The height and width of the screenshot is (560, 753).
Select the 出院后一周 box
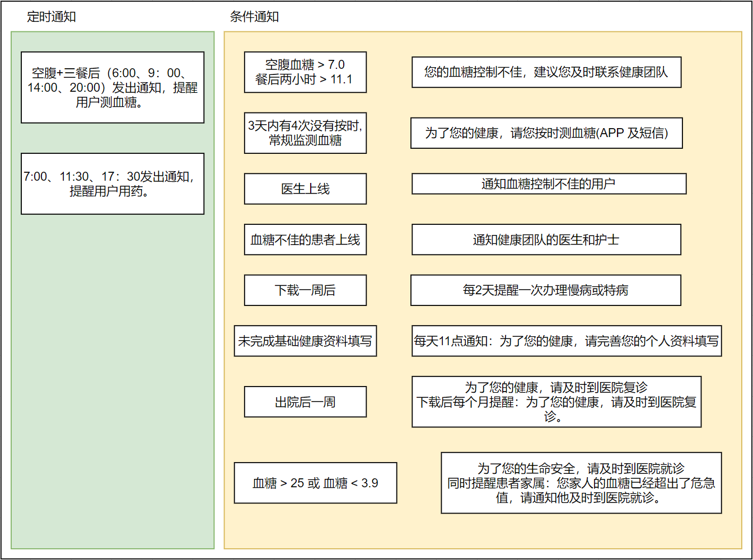point(305,402)
